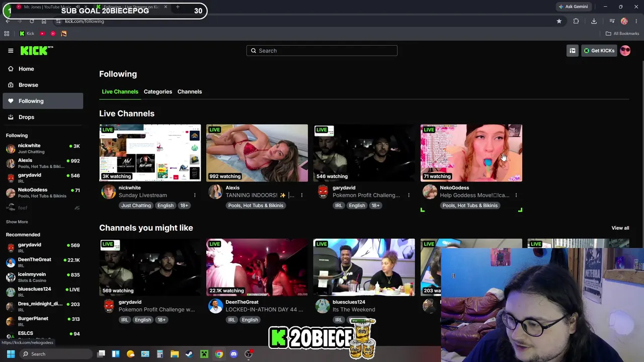Open BurgerPlanet in Recommended sidebar list
This screenshot has width=644, height=362.
[43, 321]
